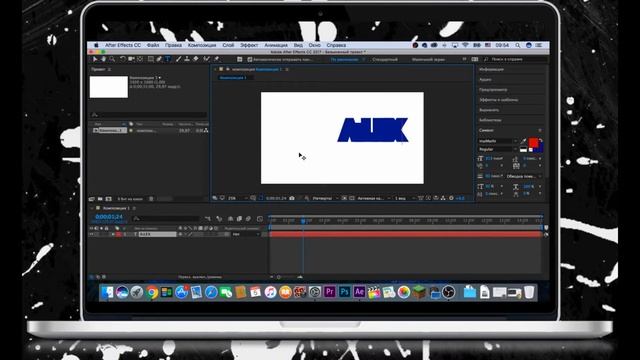Image resolution: width=640 pixels, height=360 pixels.
Task: Toggle frame blending switch in timeline
Action: tap(240, 219)
